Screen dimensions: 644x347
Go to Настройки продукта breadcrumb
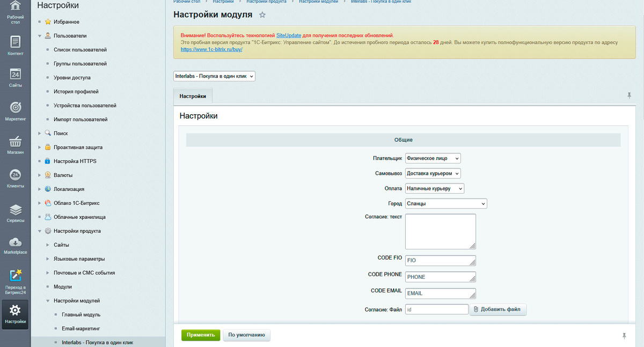click(x=266, y=2)
